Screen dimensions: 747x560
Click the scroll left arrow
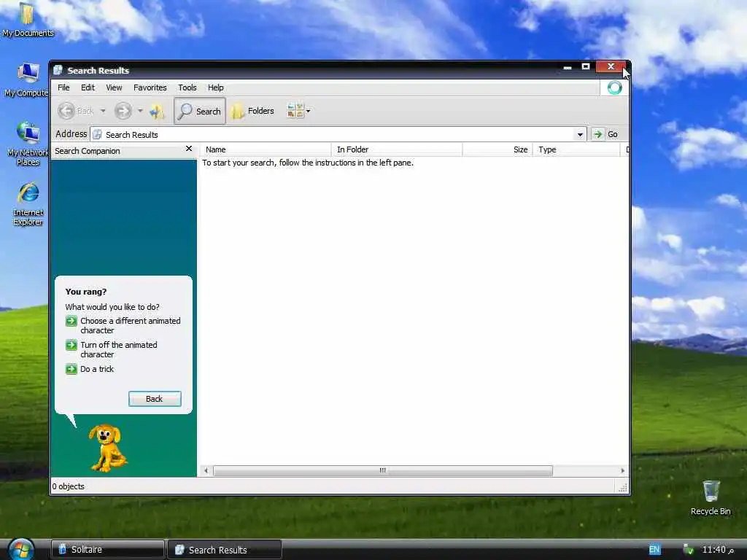pos(206,470)
